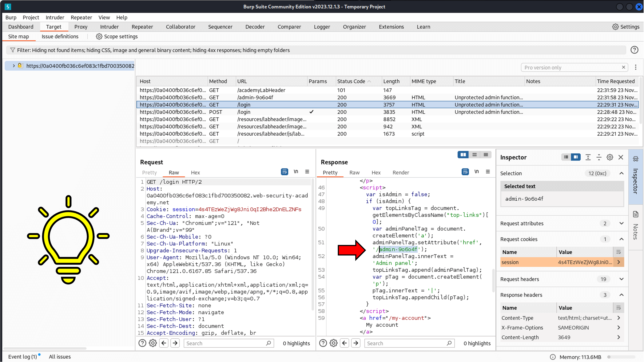The height and width of the screenshot is (362, 644).
Task: Clear the Pro version only search field
Action: coord(624,67)
